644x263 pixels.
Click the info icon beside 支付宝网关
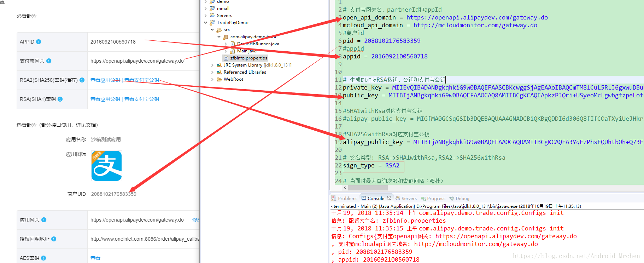49,61
